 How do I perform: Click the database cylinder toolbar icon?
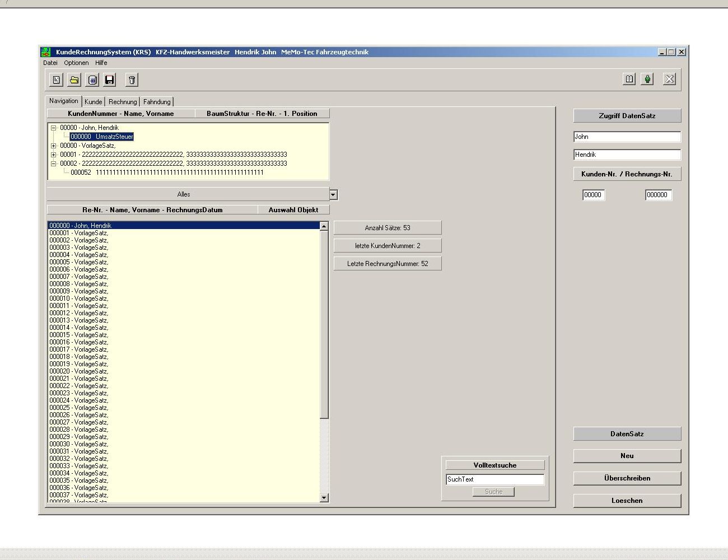click(x=92, y=80)
